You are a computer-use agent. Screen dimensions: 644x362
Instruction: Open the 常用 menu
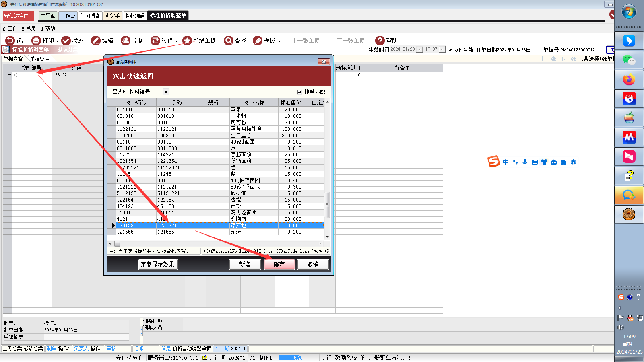29,28
